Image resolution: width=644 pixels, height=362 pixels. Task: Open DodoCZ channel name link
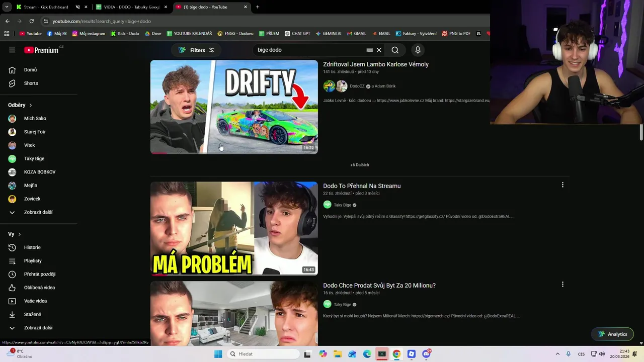coord(357,86)
